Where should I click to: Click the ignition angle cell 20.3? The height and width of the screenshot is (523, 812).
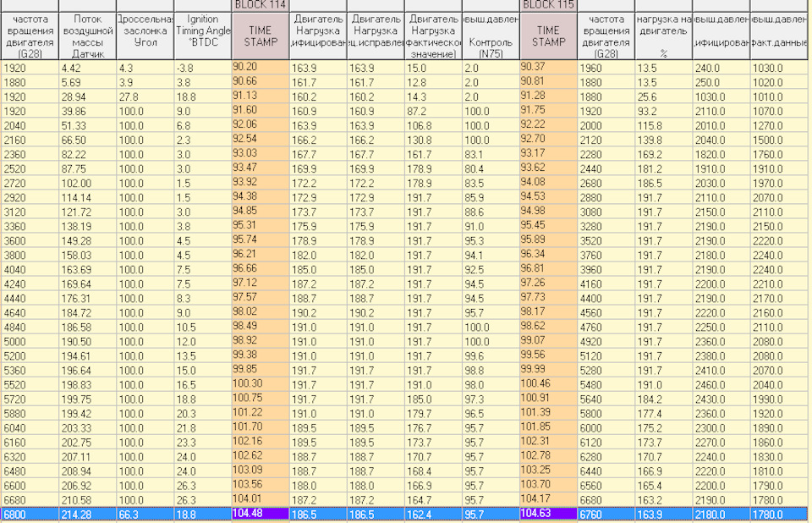[203, 414]
